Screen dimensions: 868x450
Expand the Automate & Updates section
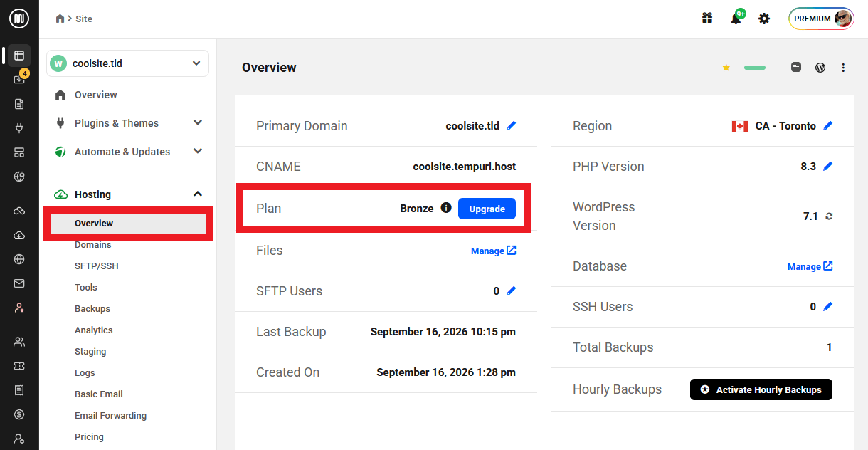tap(128, 152)
